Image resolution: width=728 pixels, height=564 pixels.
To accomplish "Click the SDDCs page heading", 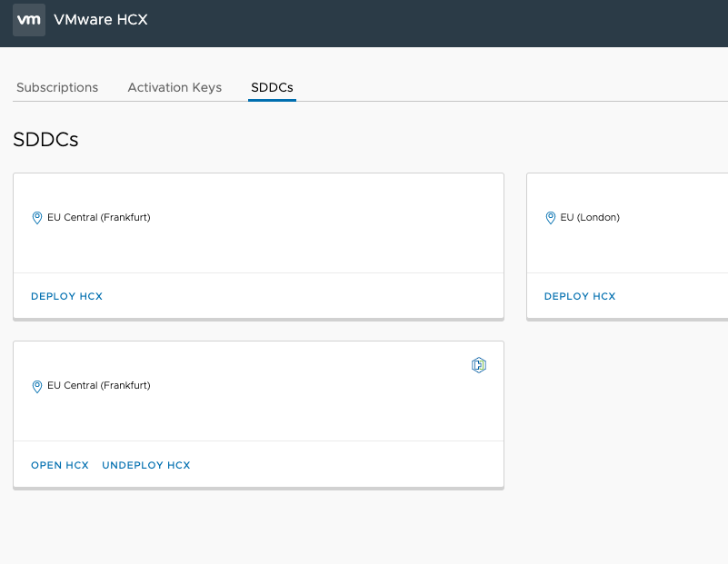I will (45, 139).
